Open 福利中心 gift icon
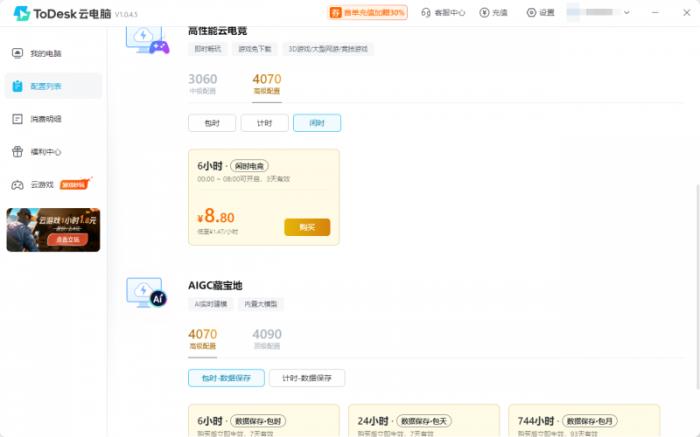 click(x=17, y=152)
